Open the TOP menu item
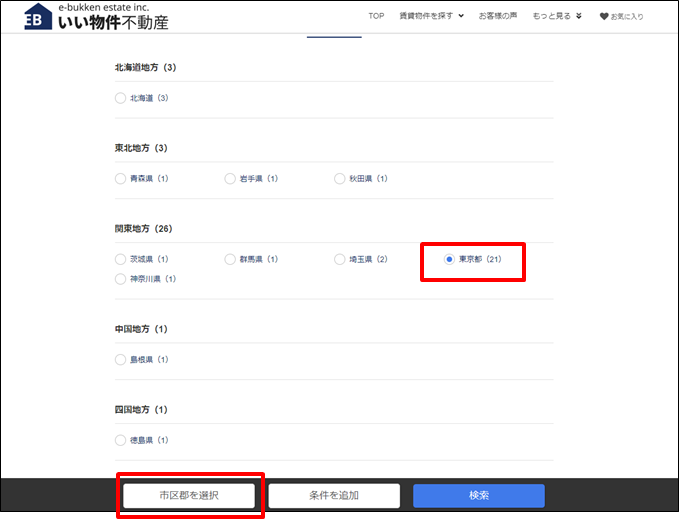This screenshot has height=519, width=679. pyautogui.click(x=376, y=16)
